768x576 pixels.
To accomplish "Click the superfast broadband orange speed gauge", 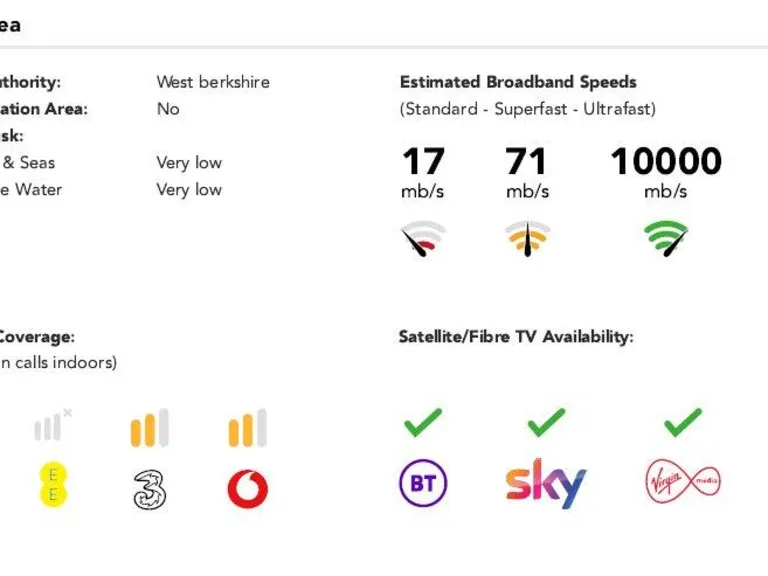I will click(x=527, y=240).
